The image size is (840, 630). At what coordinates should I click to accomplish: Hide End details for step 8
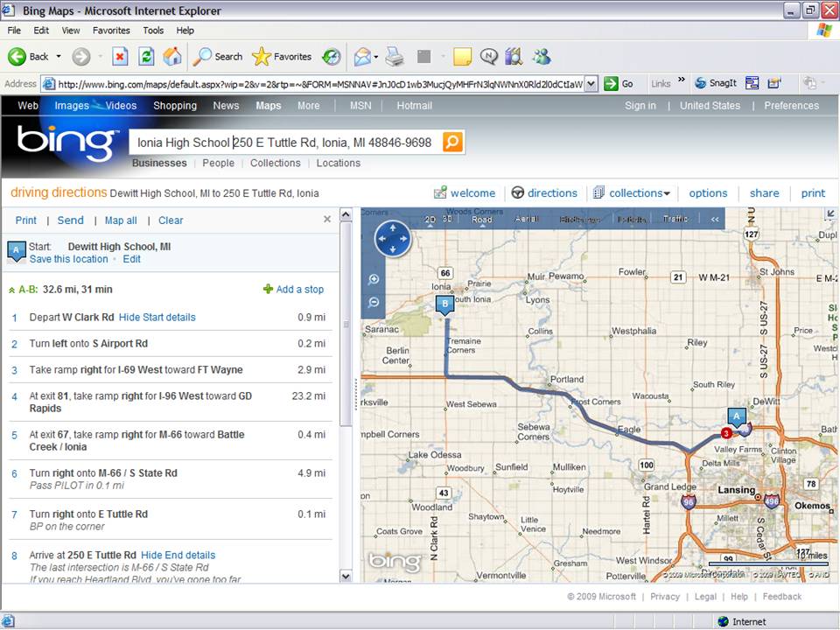[178, 555]
